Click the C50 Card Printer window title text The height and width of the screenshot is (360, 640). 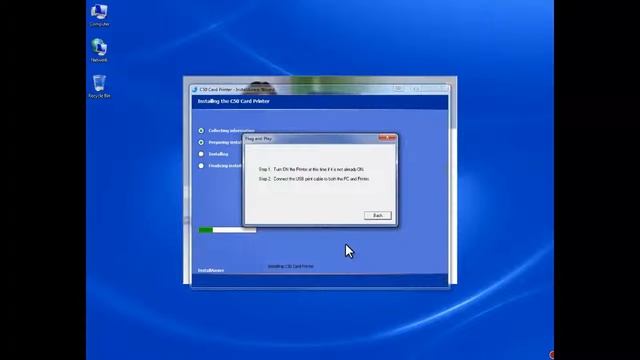237,89
